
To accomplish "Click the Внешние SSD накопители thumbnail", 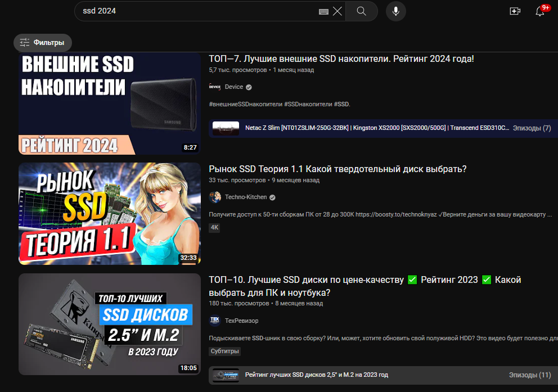I will point(110,104).
